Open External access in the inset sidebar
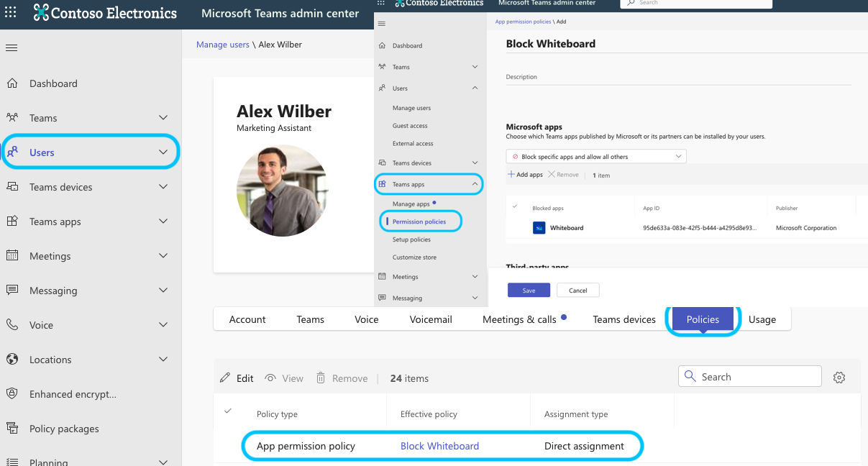The image size is (868, 466). pos(413,144)
